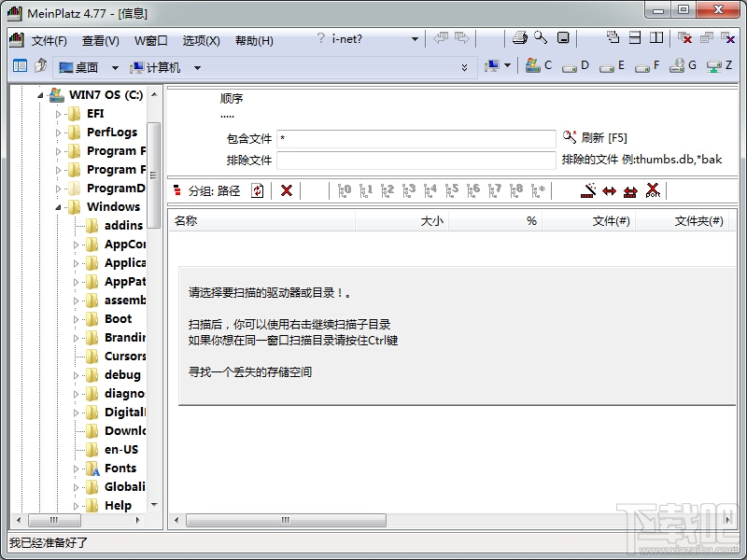Click the 刷新 [F5] button

point(595,137)
